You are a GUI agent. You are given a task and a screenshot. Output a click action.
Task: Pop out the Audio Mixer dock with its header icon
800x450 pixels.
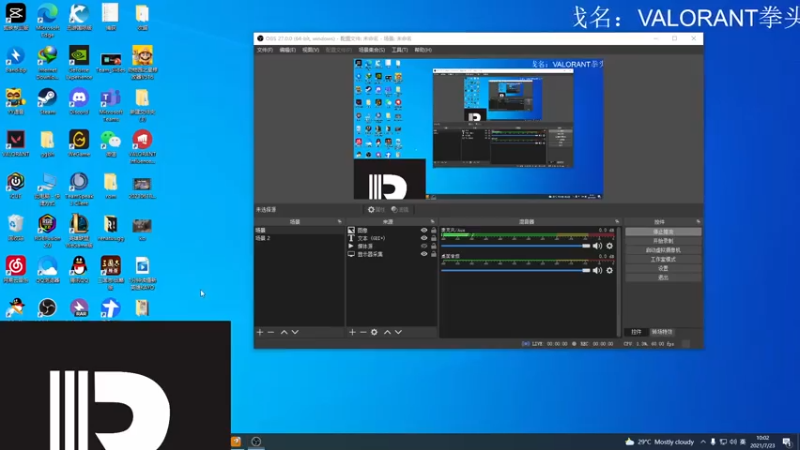point(617,222)
